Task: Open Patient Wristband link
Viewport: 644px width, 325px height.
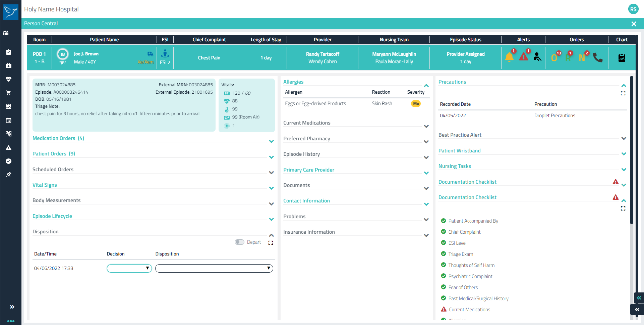Action: click(460, 151)
